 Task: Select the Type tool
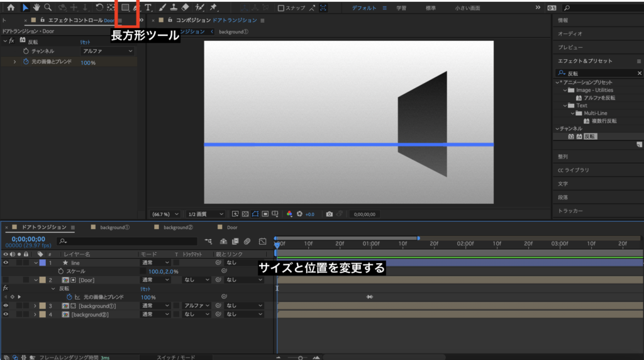[x=148, y=8]
